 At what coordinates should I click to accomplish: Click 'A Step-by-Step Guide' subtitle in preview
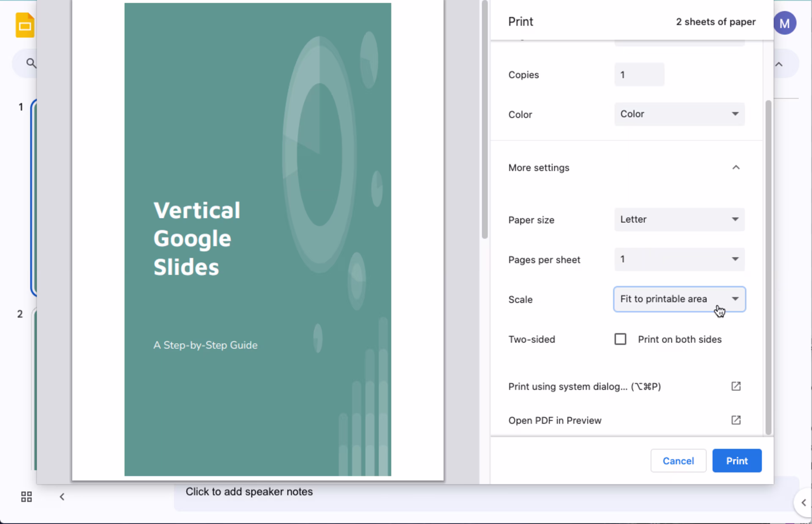[205, 345]
